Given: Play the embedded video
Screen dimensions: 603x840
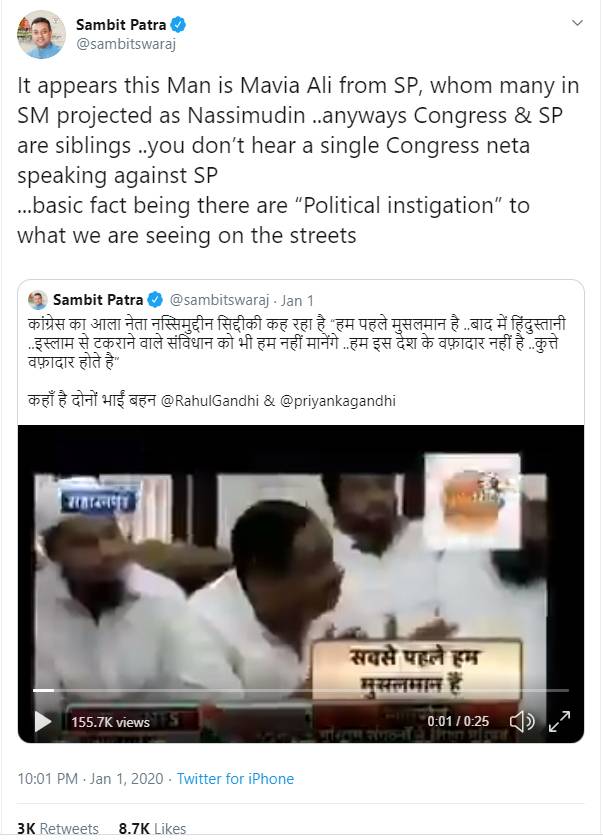Looking at the screenshot, I should (x=43, y=722).
